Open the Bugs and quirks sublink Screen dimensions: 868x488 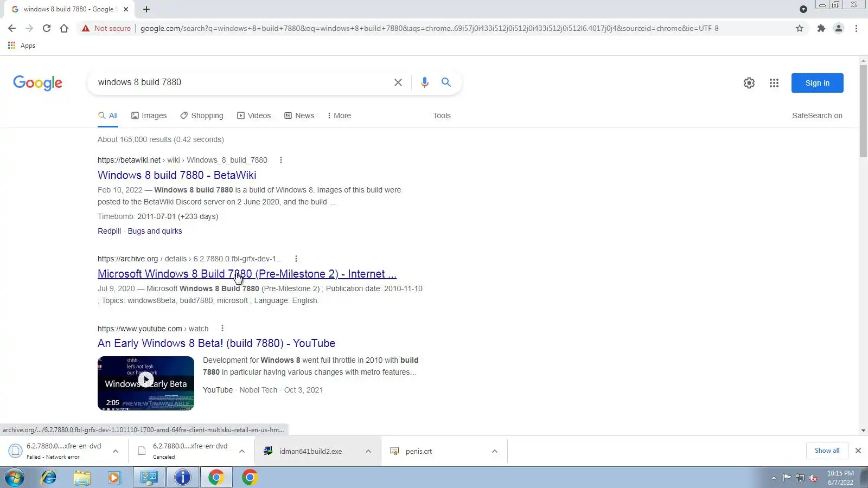pos(155,231)
